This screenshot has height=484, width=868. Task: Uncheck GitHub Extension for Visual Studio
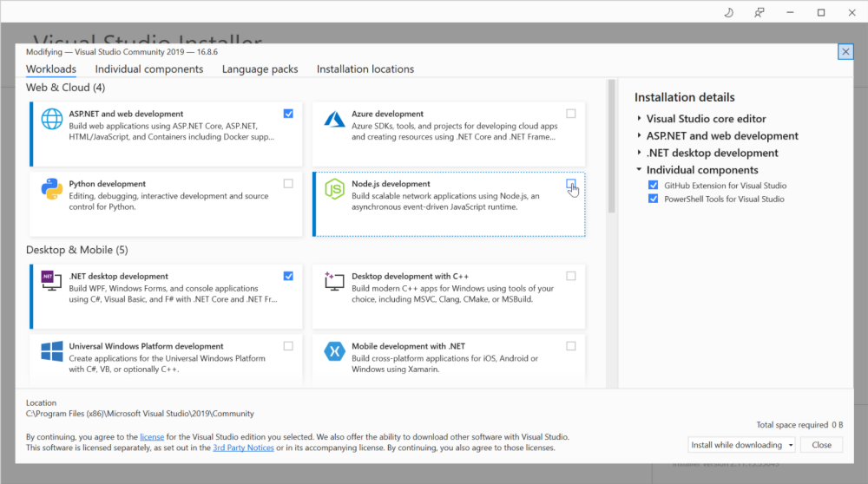point(654,186)
